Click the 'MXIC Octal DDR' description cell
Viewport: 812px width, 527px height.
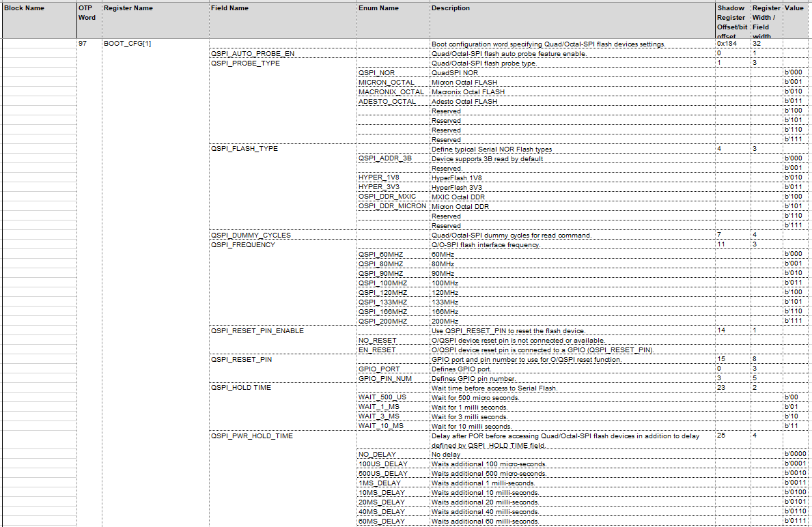tap(572, 197)
